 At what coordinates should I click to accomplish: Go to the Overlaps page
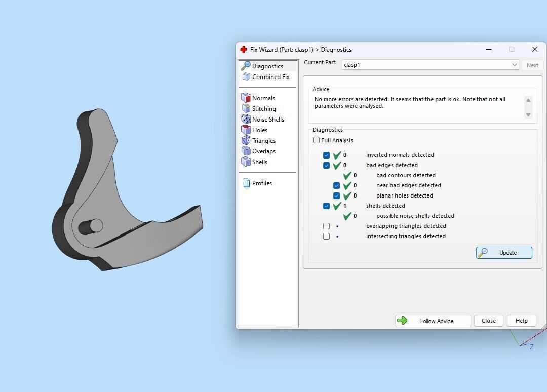coord(264,151)
